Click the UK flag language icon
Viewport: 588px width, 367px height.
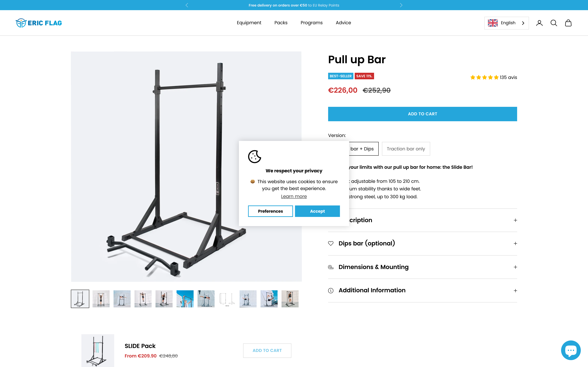click(x=493, y=23)
